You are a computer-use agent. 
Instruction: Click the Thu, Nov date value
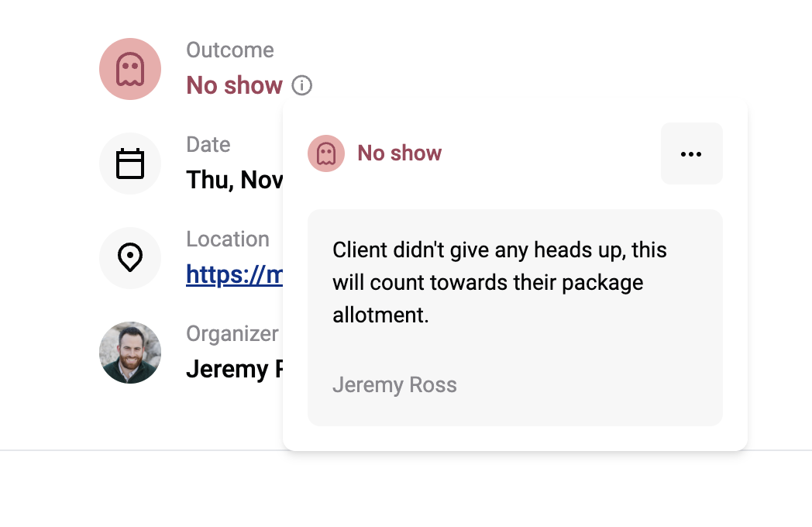(x=235, y=181)
